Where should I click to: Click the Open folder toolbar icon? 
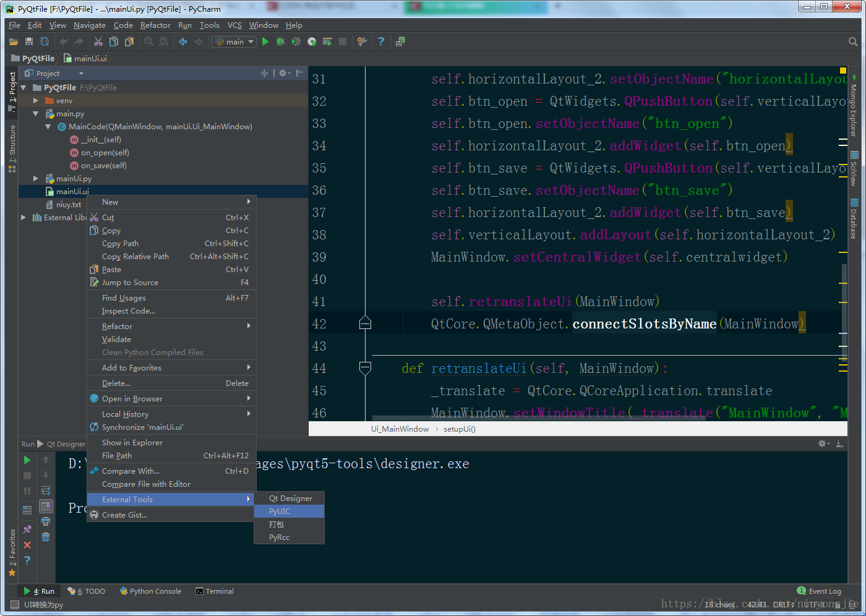pos(14,41)
